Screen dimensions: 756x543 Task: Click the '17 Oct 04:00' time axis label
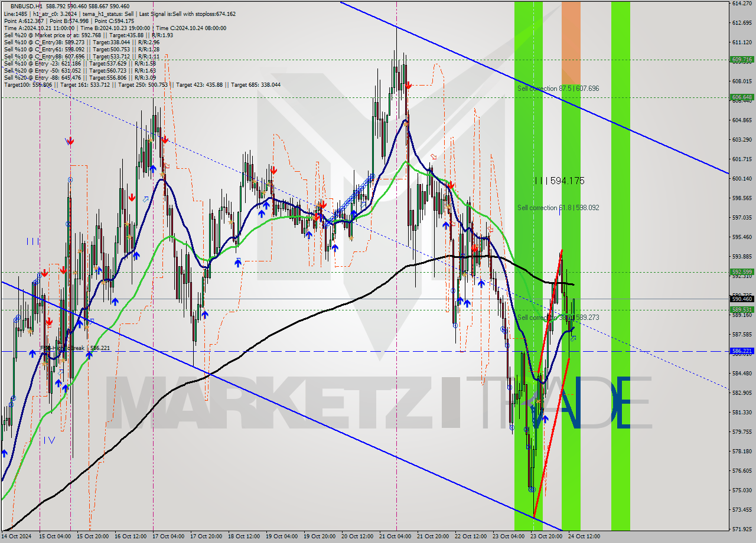pos(168,537)
